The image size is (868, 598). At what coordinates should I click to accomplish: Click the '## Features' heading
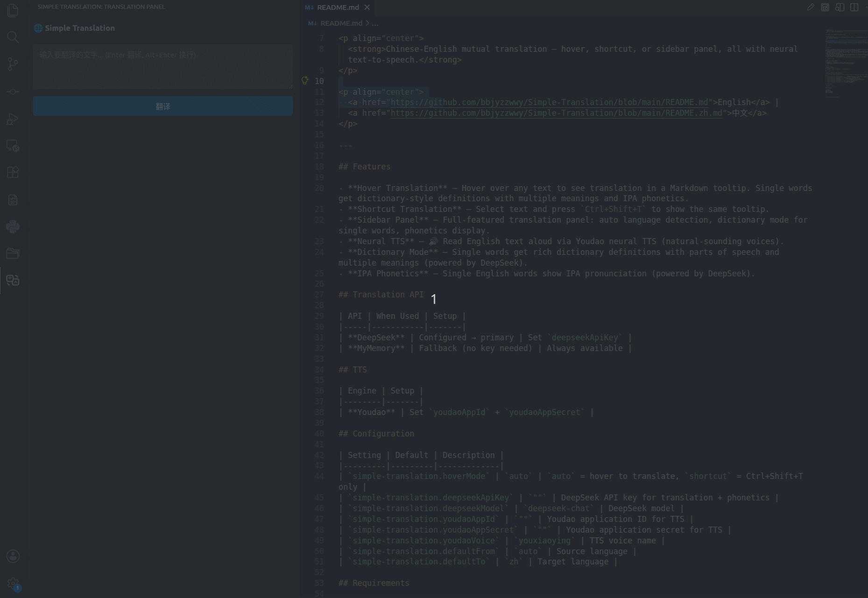point(364,167)
